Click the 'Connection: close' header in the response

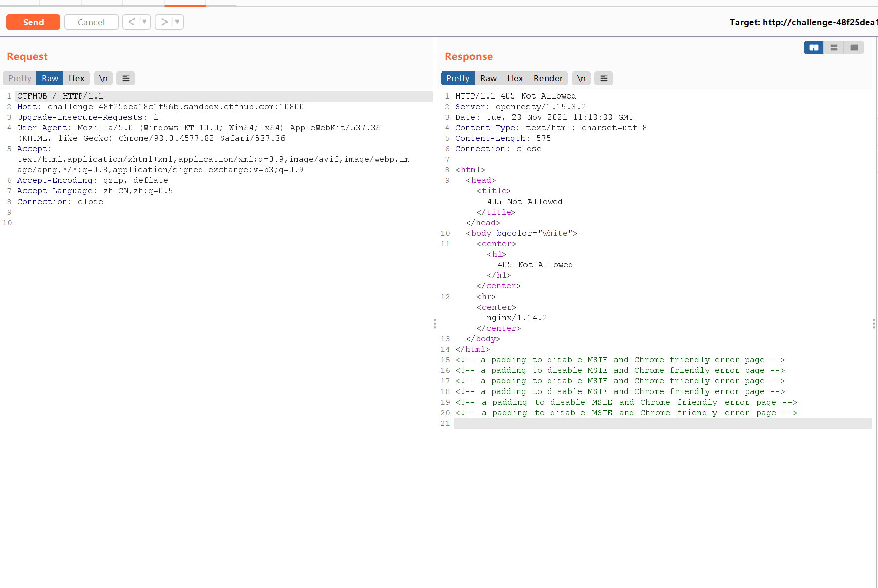[x=498, y=149]
